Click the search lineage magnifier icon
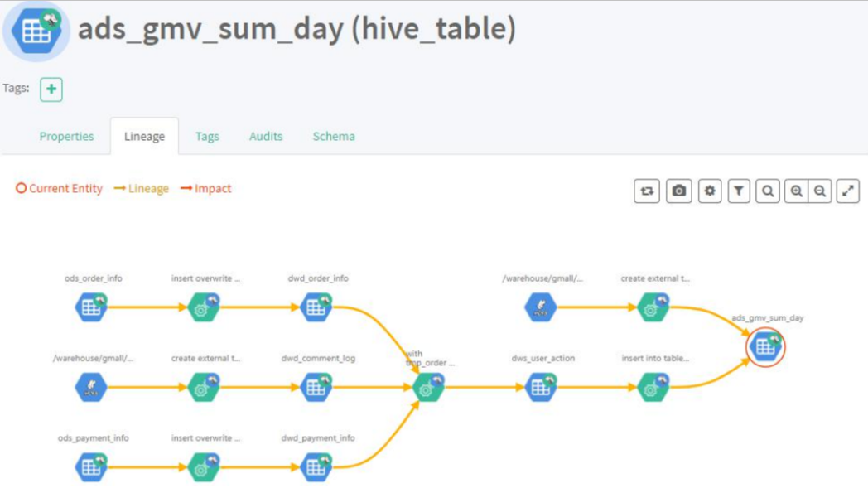Viewport: 868px width, 493px height. (768, 191)
